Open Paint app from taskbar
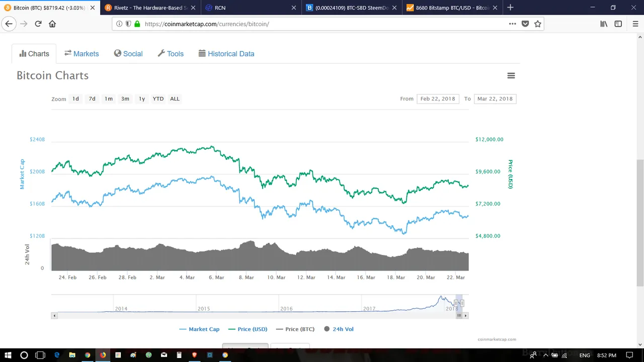 (133, 355)
